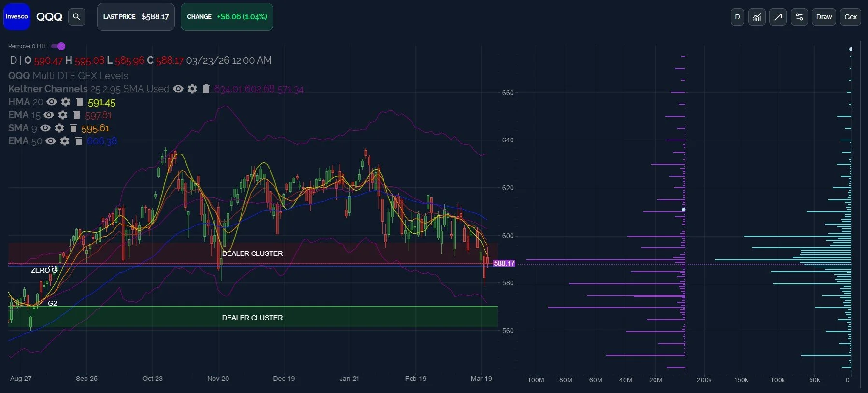Click the G2 level label
This screenshot has height=393, width=868.
[x=53, y=303]
